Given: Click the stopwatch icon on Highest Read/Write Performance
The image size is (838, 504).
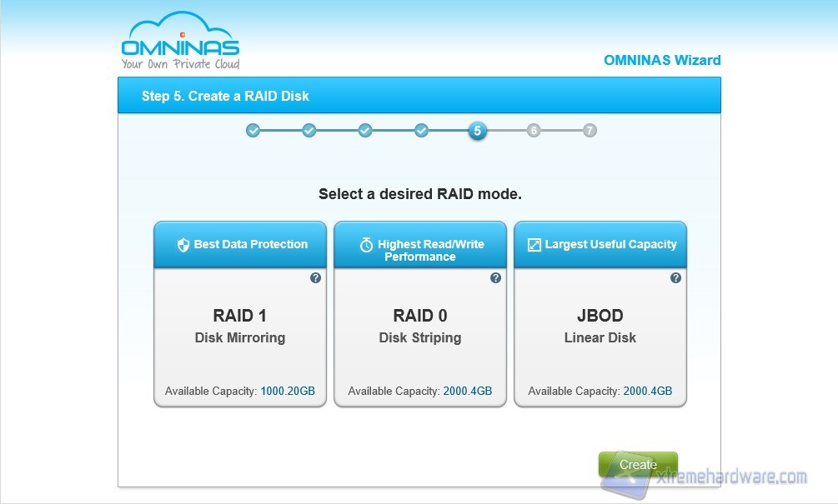Looking at the screenshot, I should click(x=366, y=245).
